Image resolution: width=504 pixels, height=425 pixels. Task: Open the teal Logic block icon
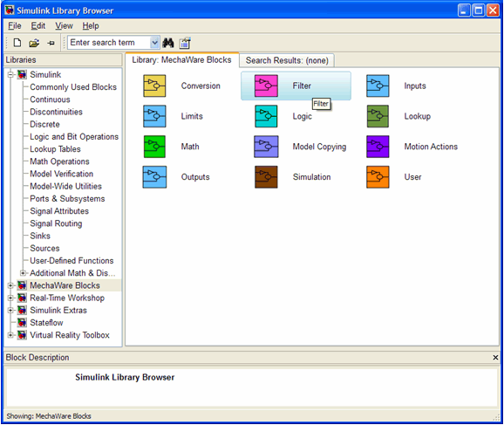[266, 116]
